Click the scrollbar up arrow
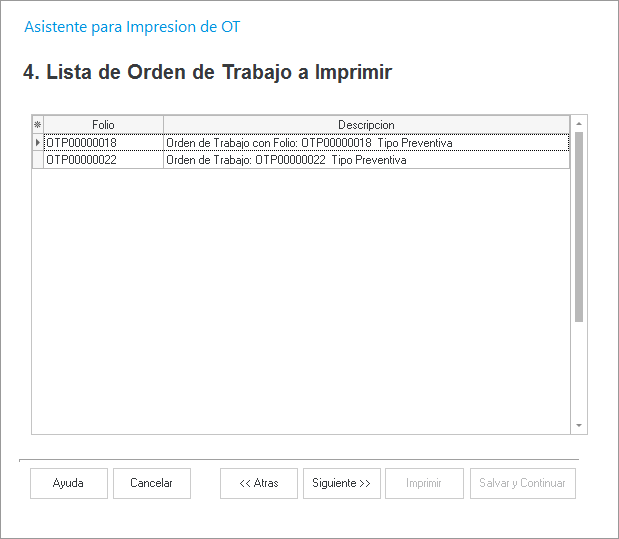 (579, 123)
